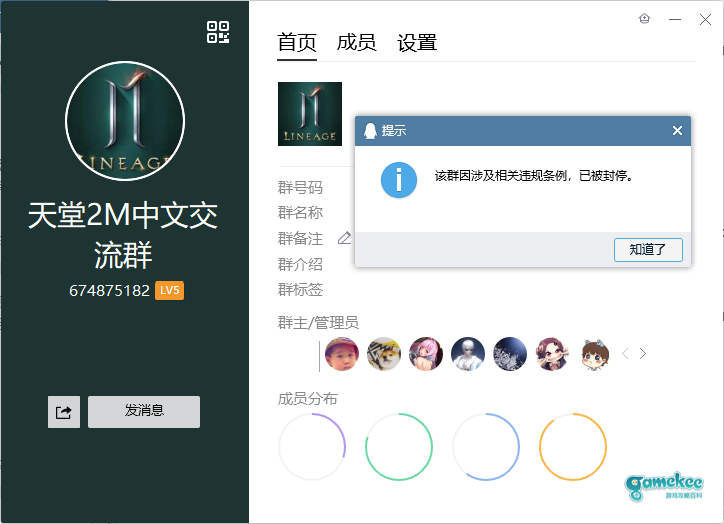The height and width of the screenshot is (524, 724).
Task: Open the dark blue snowy admin avatar
Action: [510, 354]
